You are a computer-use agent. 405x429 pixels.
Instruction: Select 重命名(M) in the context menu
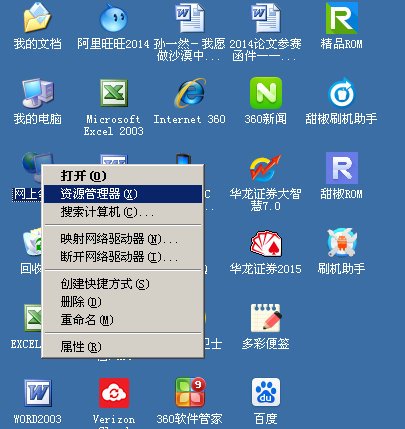[x=123, y=320]
